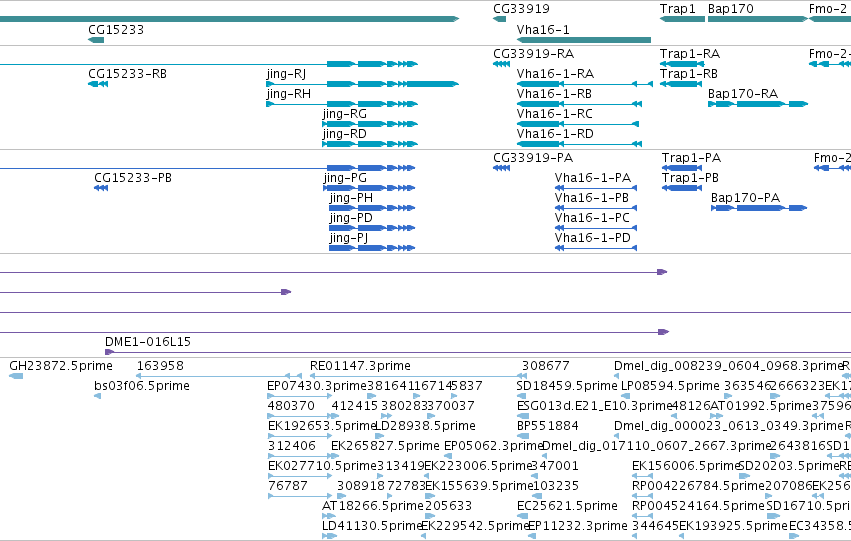Viewport: 851px width, 541px height.
Task: Open the Vha16-1-RC transcript
Action: coord(577,124)
